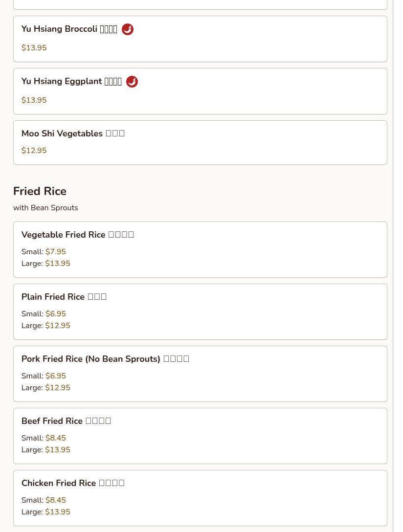Open the Chicken Fried Rice item
The width and height of the screenshot is (403, 532).
[x=200, y=498]
